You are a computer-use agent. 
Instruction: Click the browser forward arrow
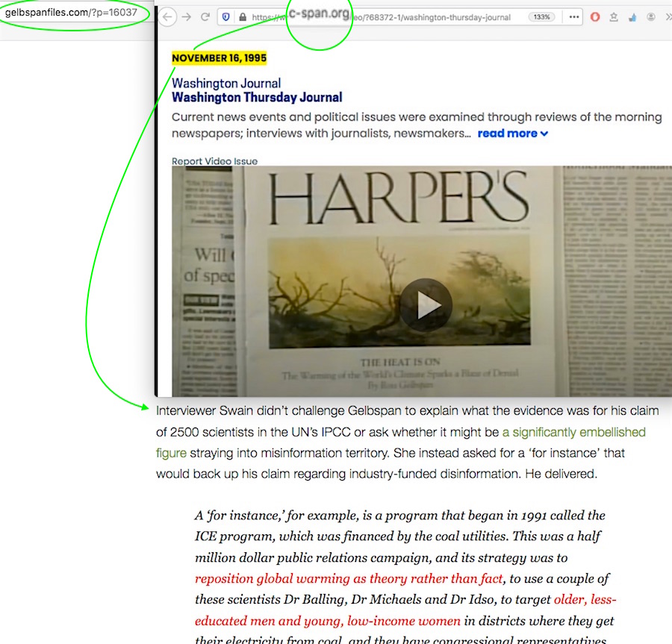click(x=187, y=17)
